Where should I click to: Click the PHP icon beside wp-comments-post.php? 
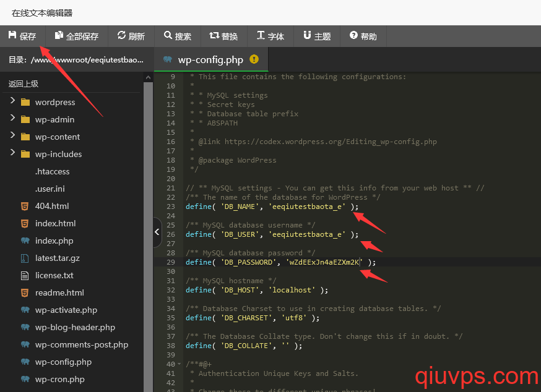[25, 344]
